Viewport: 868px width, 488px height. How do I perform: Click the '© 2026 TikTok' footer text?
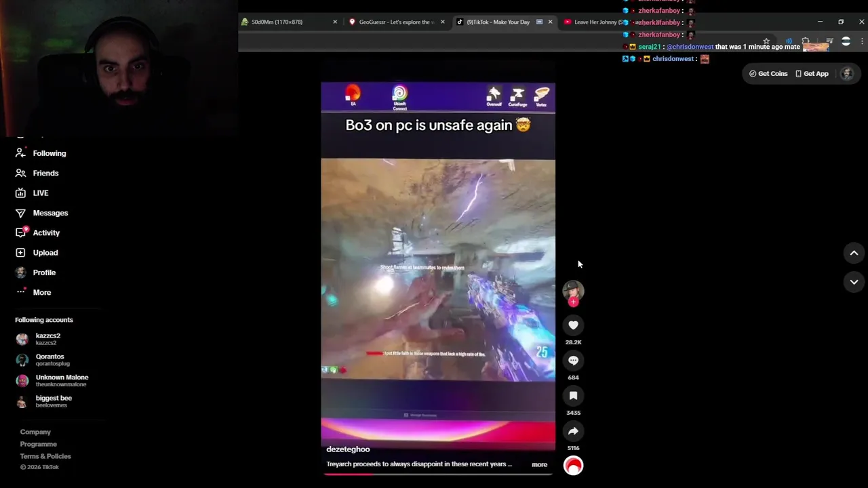point(39,467)
